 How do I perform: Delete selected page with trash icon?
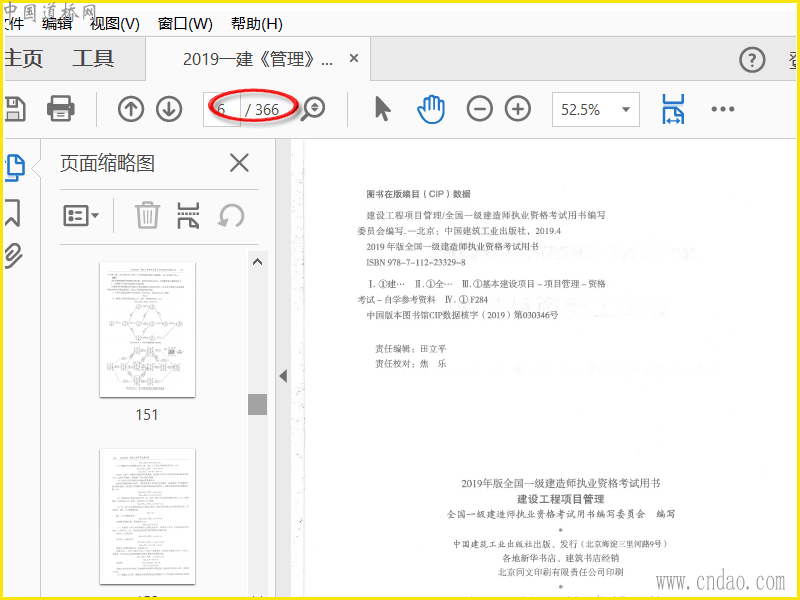coord(147,215)
